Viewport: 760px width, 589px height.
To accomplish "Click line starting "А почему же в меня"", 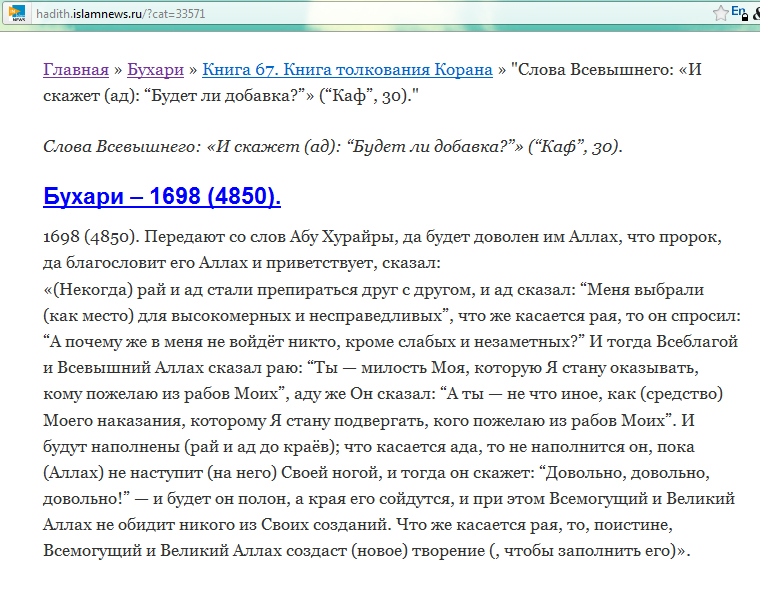I will (390, 342).
